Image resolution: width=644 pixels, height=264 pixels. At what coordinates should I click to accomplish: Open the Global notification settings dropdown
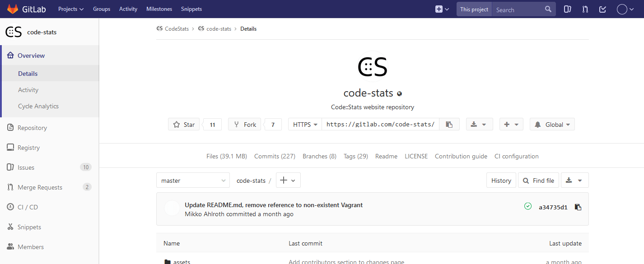pyautogui.click(x=552, y=125)
